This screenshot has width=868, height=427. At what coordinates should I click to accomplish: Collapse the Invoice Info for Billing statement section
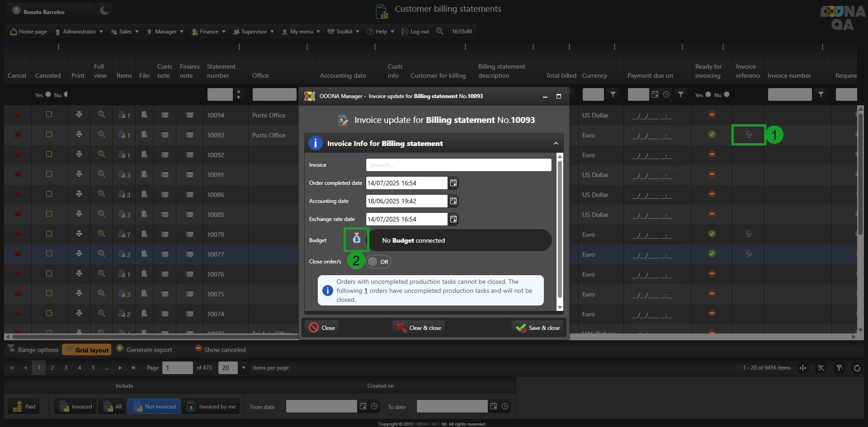(x=556, y=143)
